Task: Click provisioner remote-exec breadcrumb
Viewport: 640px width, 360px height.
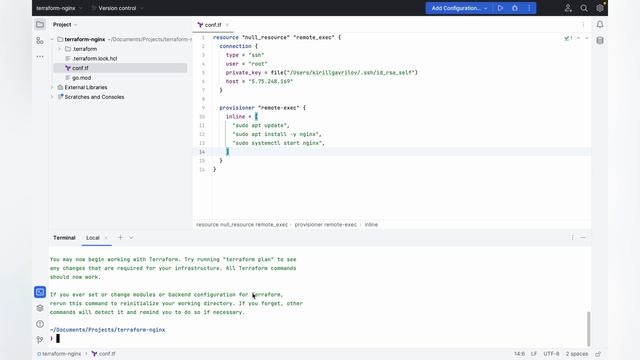Action: click(326, 224)
